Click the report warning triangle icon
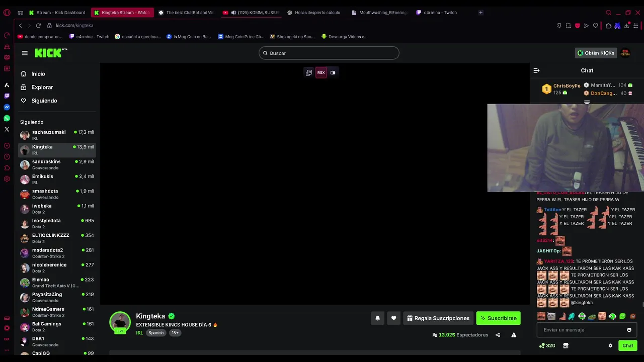 click(x=514, y=335)
